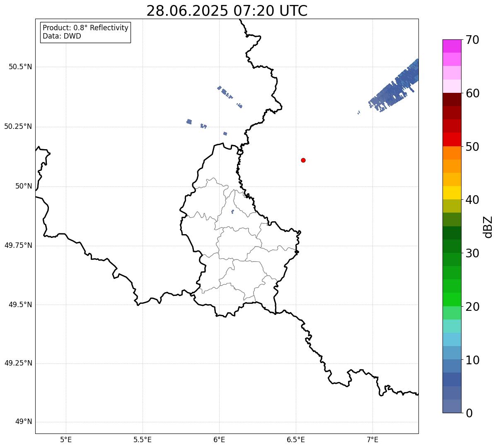
Task: Click the colorbar tick label 50
Action: tap(472, 147)
